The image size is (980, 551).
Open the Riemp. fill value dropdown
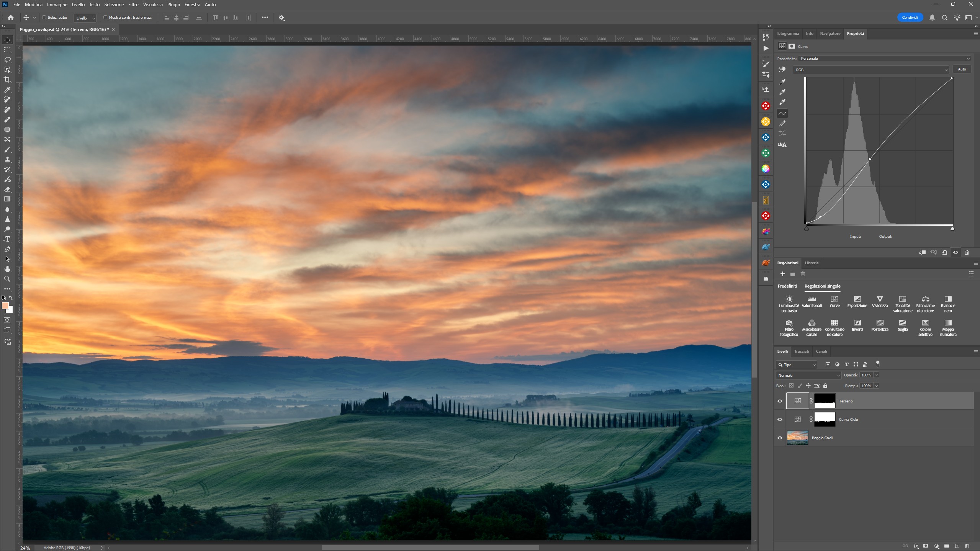click(876, 386)
